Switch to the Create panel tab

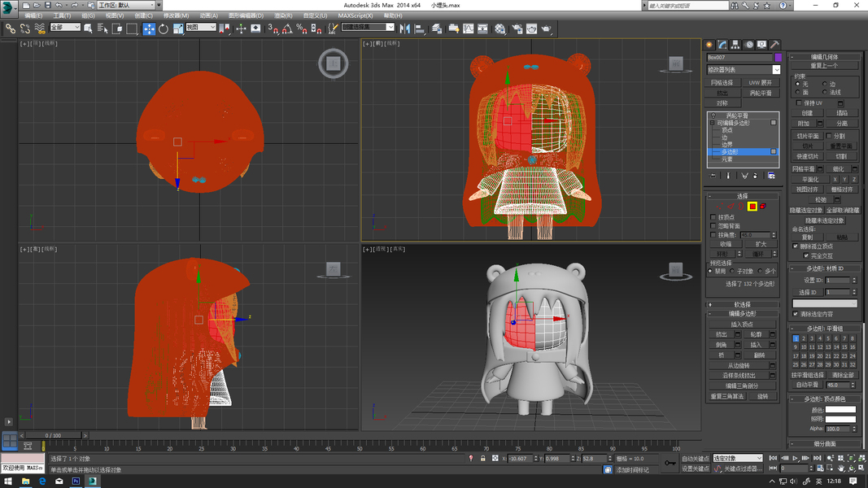(x=709, y=45)
